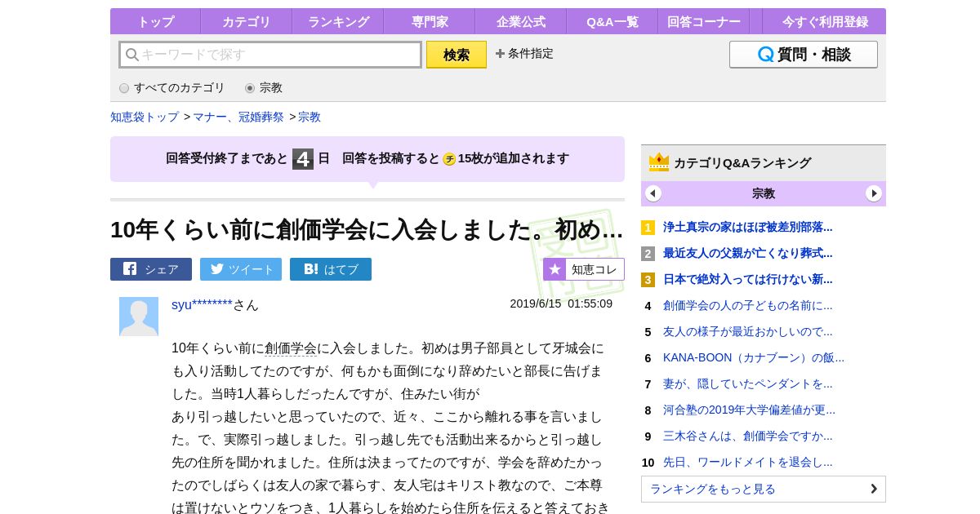
Task: Share the question on Facebook
Action: coord(151,269)
